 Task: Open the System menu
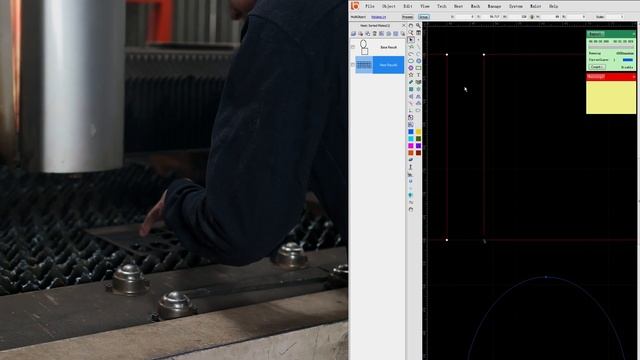[x=516, y=6]
